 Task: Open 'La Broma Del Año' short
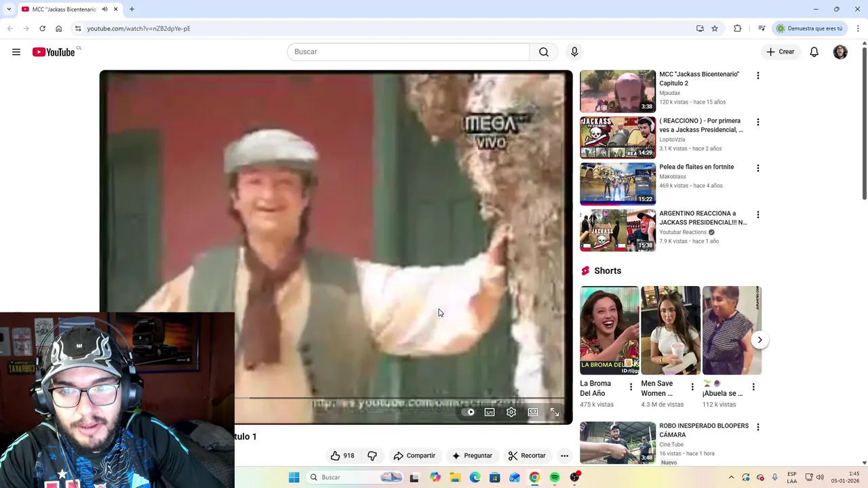[609, 331]
